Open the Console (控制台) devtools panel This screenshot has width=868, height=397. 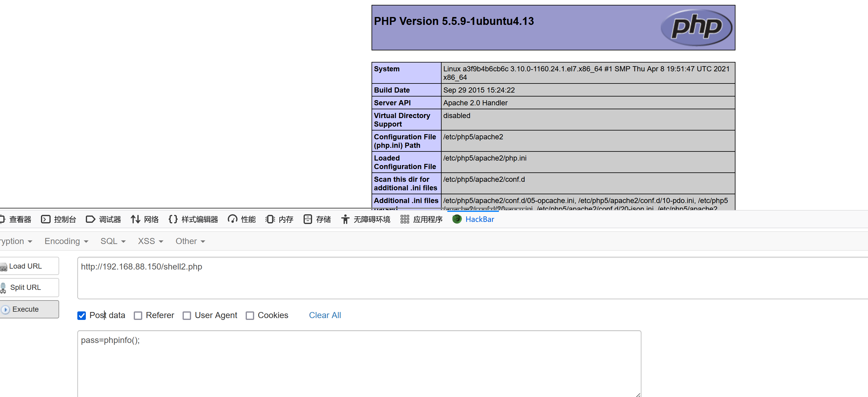(58, 219)
